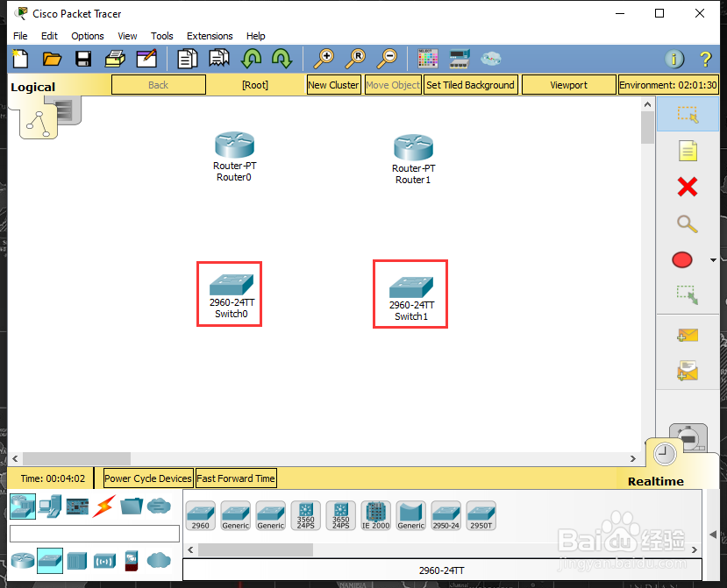The image size is (727, 588).
Task: Save the network with floppy icon
Action: [83, 59]
